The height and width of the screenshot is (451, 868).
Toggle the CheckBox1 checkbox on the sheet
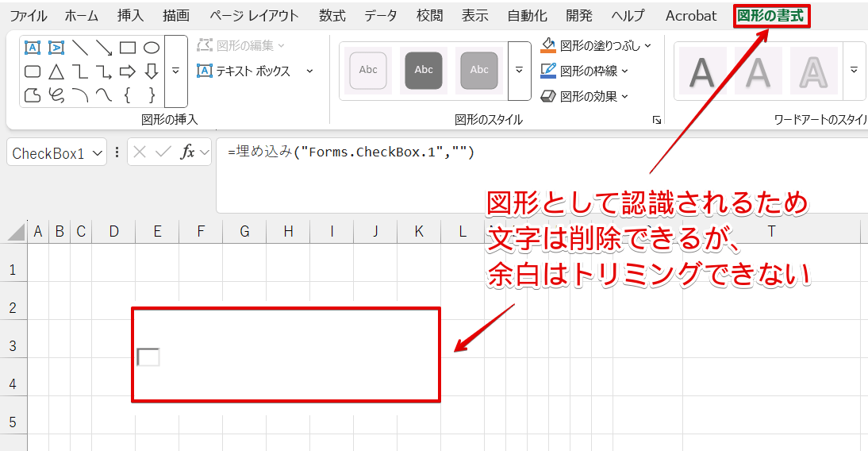pyautogui.click(x=148, y=357)
